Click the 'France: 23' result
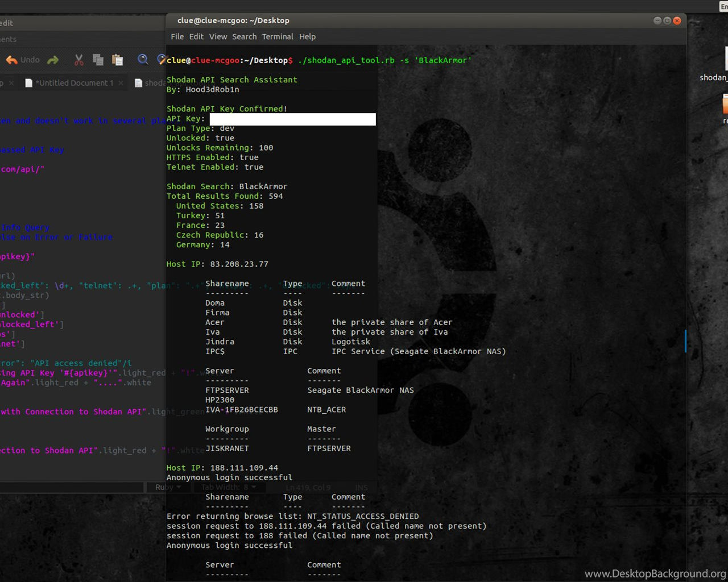Viewport: 728px width, 582px height. [200, 225]
